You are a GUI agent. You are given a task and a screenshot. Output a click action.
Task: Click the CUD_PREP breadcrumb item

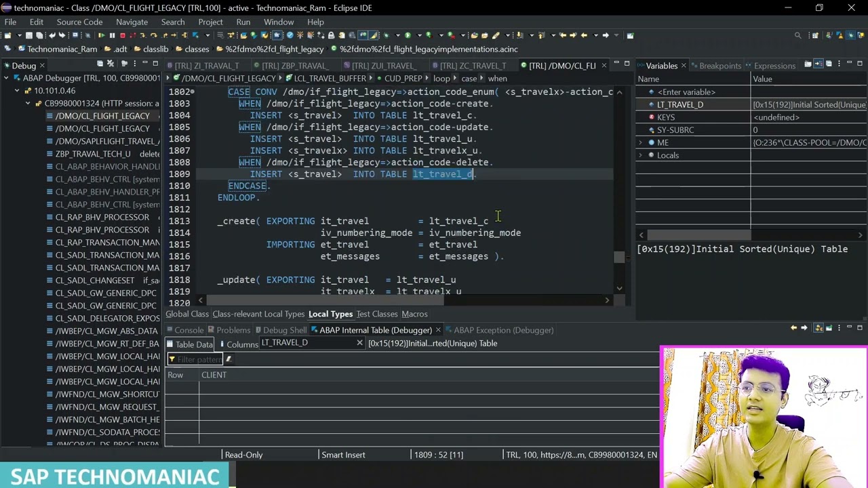[403, 79]
